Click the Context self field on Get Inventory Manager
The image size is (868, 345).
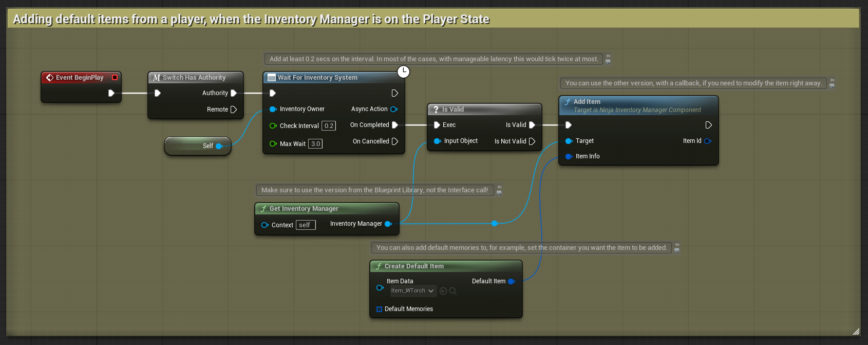[x=306, y=225]
